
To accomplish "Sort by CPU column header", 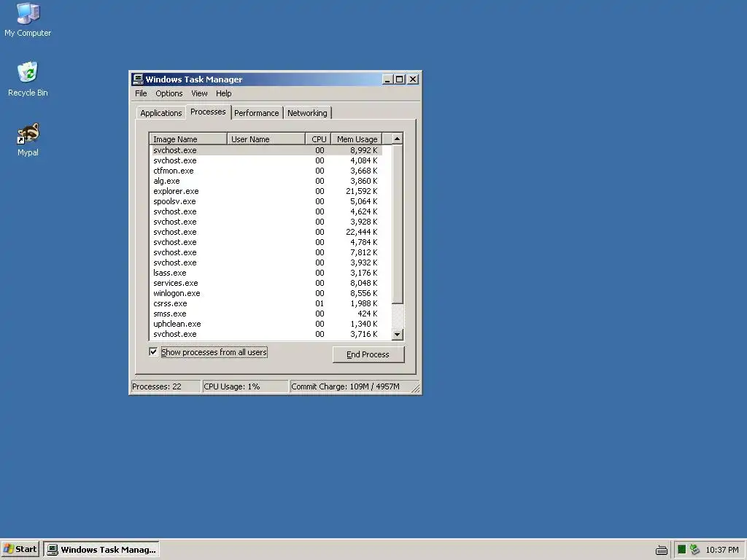I will click(318, 139).
